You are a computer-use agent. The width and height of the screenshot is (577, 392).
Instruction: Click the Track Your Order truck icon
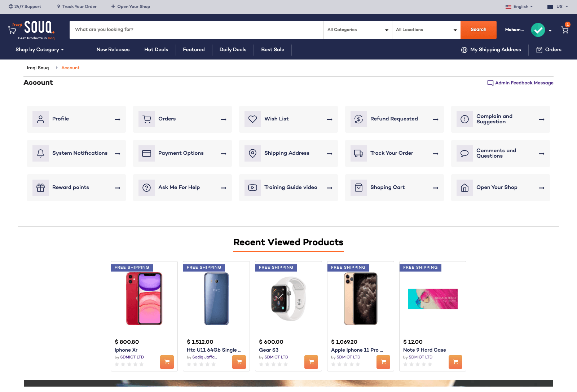[358, 153]
